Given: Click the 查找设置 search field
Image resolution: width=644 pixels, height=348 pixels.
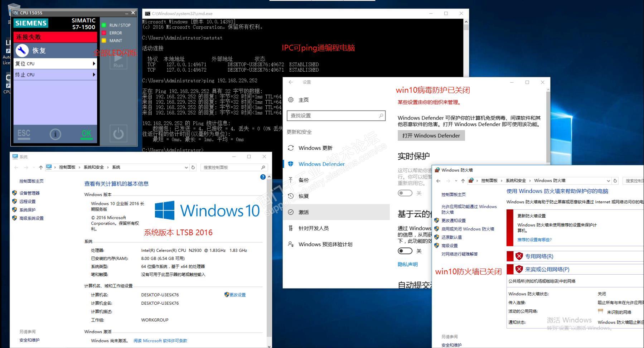Looking at the screenshot, I should click(336, 116).
